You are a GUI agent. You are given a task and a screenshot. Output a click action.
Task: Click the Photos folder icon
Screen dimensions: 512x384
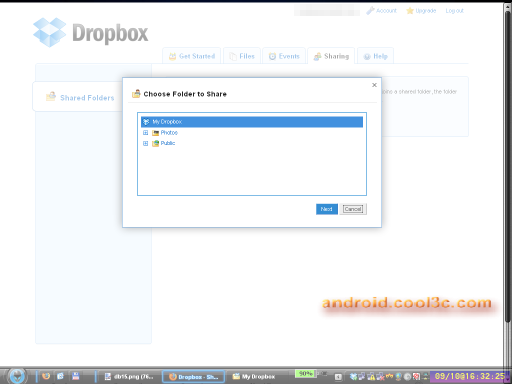pos(155,133)
